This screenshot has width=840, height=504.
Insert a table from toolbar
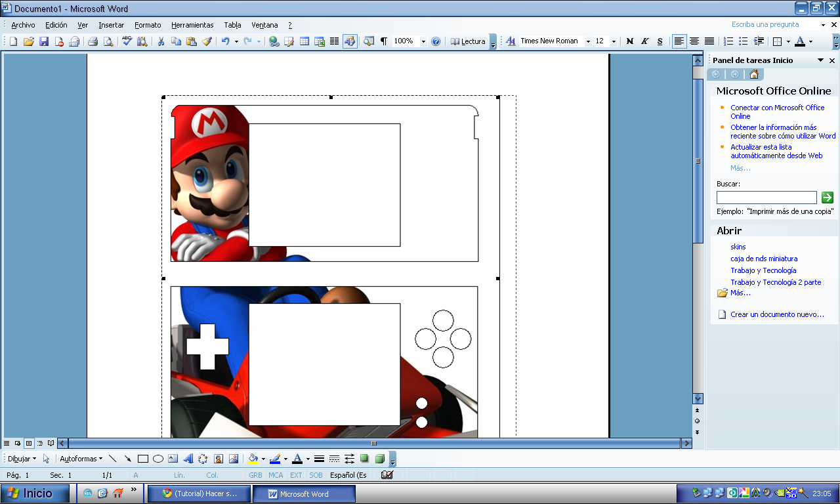tap(304, 41)
